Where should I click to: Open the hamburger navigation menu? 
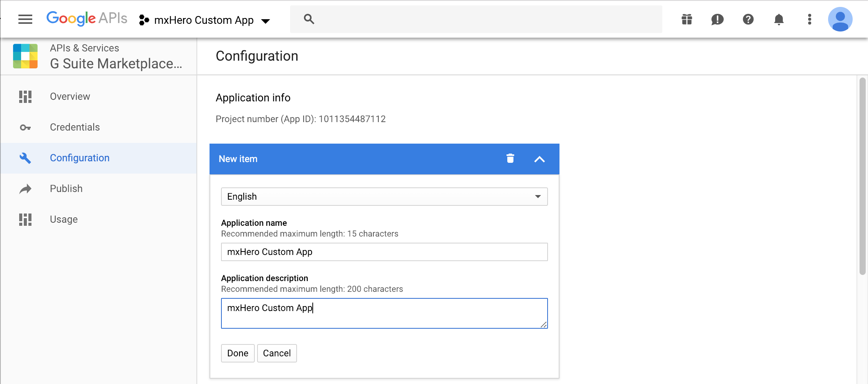point(25,19)
